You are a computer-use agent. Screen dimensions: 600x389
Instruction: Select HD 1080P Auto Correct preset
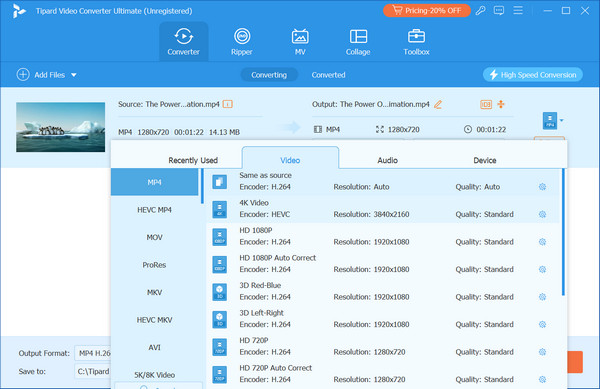point(383,264)
